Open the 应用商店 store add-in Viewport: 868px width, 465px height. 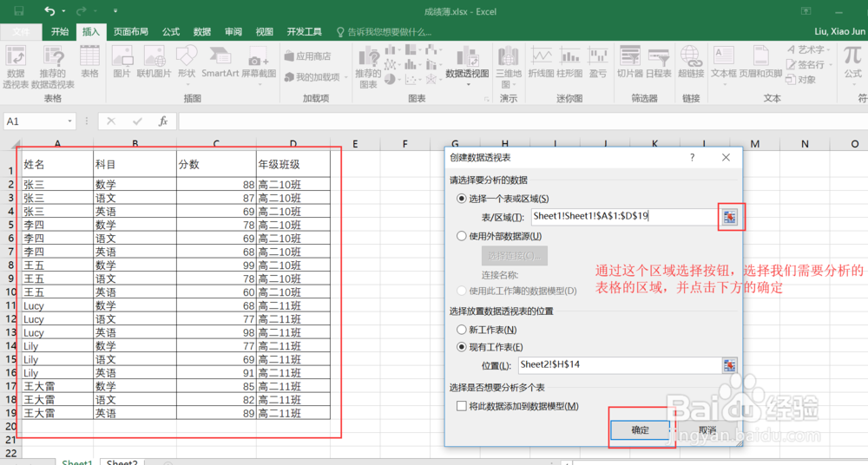[308, 56]
